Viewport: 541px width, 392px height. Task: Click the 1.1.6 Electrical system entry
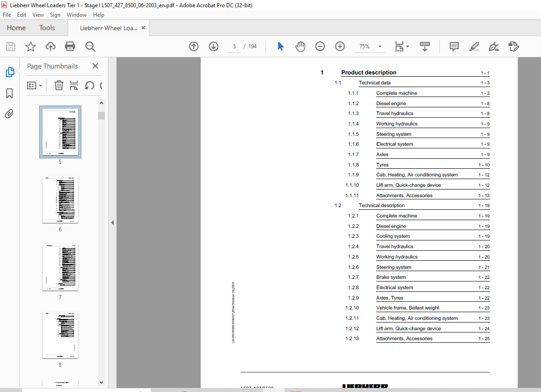(x=394, y=144)
